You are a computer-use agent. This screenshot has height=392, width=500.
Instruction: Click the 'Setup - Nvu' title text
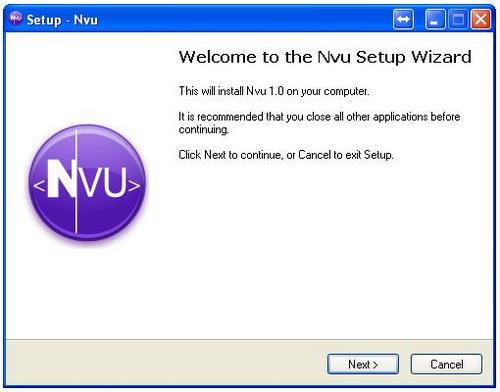pos(62,20)
